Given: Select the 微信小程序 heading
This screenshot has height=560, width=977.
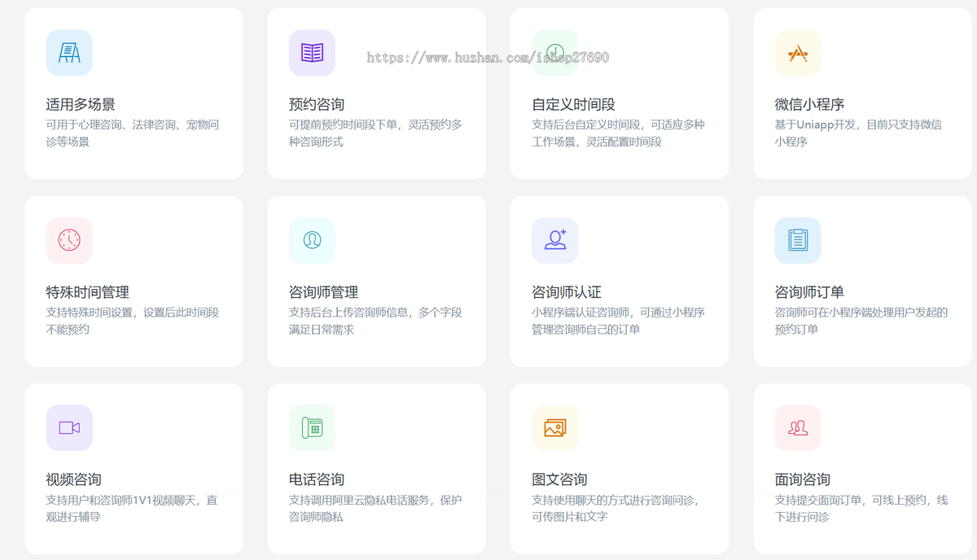Looking at the screenshot, I should click(809, 104).
